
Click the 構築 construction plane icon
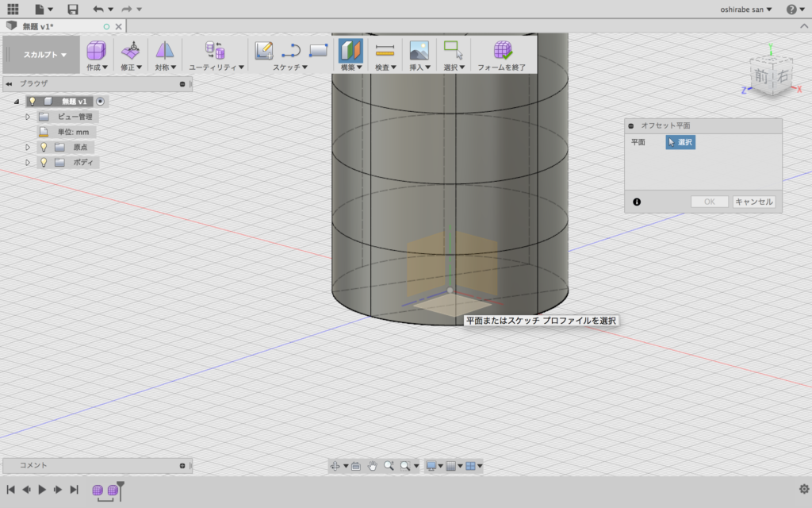tap(350, 50)
